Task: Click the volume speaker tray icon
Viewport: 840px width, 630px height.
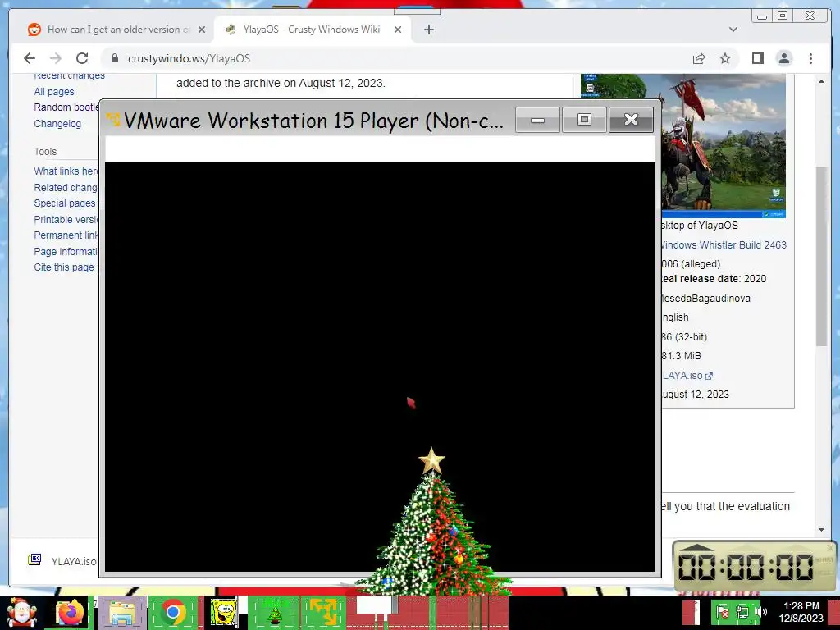Action: tap(761, 612)
